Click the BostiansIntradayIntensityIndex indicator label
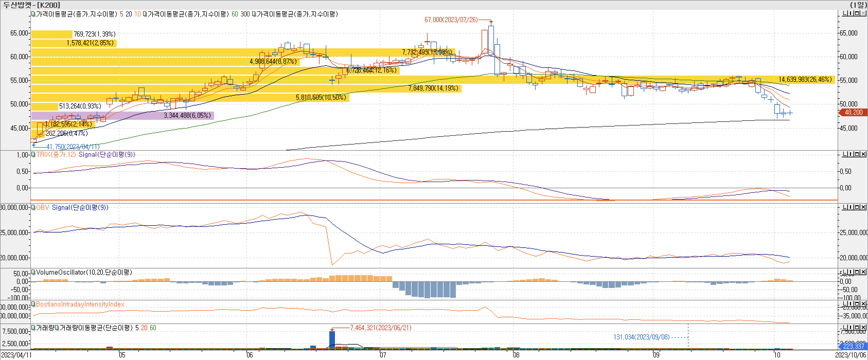Image resolution: width=868 pixels, height=360 pixels. coord(80,304)
